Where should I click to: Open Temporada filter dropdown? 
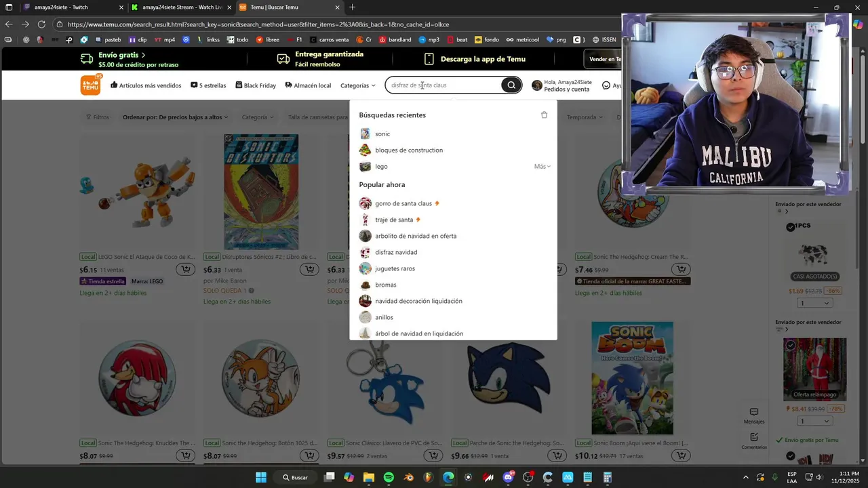(x=585, y=117)
